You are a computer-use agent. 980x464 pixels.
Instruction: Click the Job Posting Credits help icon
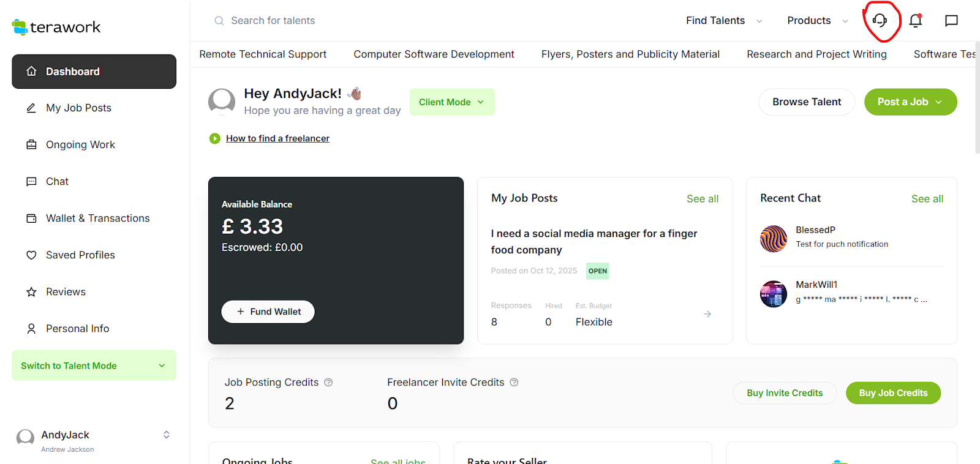[328, 383]
